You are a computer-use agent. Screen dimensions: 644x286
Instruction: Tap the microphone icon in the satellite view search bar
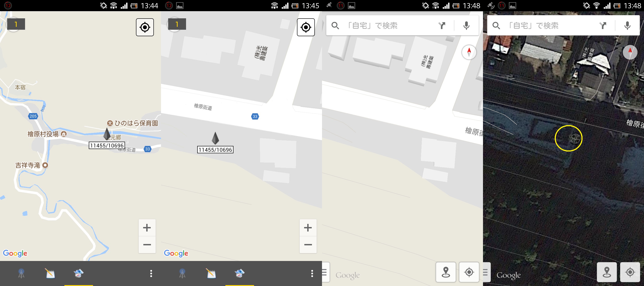click(x=627, y=25)
